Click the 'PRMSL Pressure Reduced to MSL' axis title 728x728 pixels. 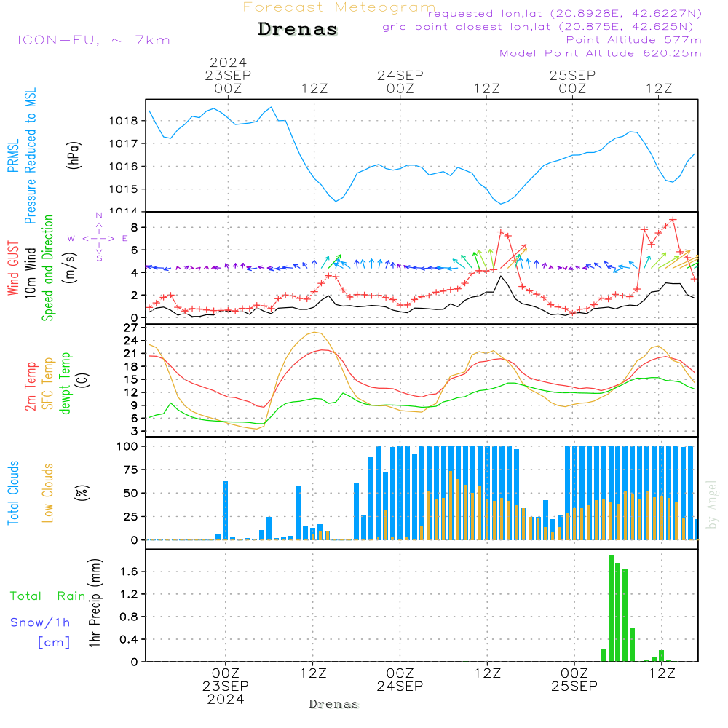click(x=22, y=156)
